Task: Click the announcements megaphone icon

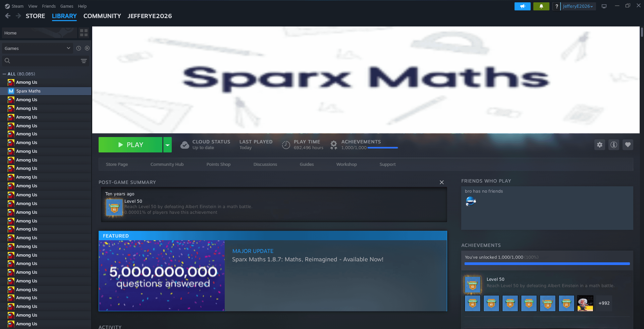Action: [x=522, y=6]
